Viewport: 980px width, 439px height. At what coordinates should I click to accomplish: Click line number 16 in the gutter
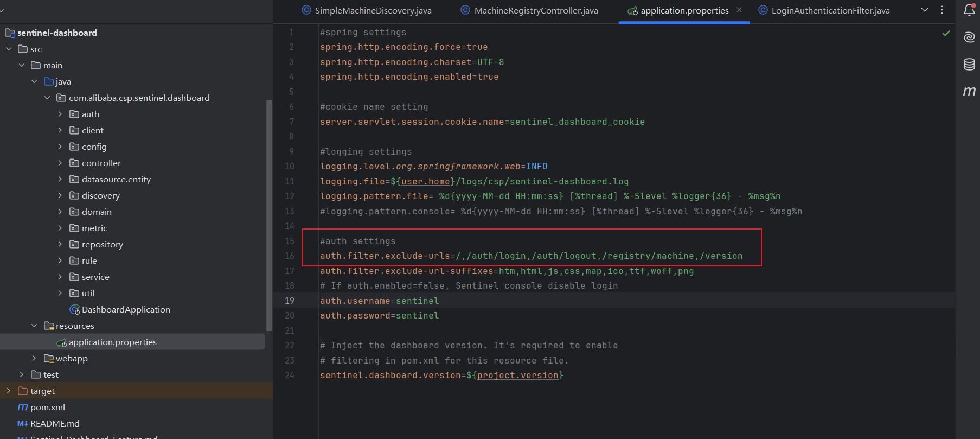point(290,256)
